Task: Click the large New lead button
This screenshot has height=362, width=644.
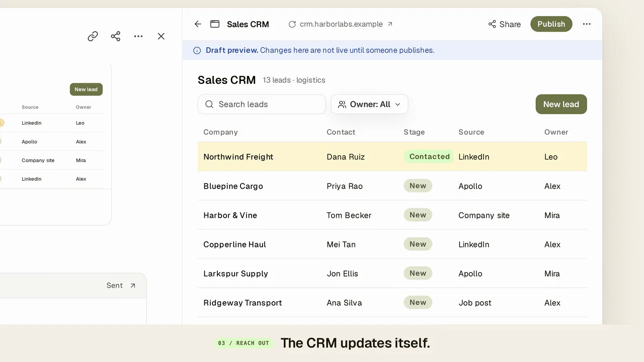Action: tap(561, 104)
